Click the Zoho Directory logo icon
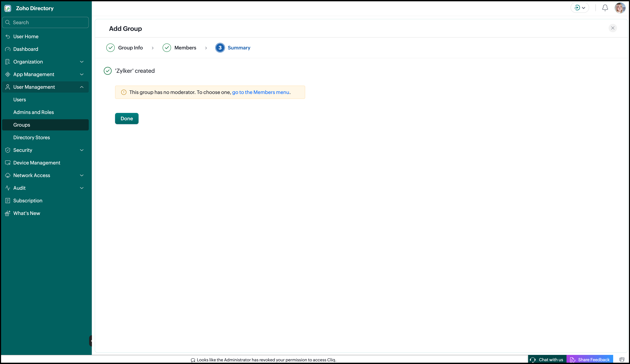630x364 pixels. [8, 8]
